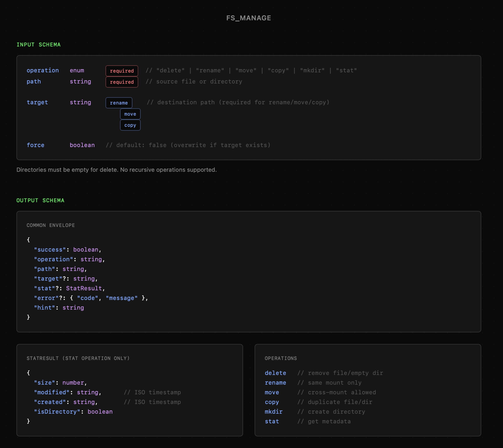Click the INPUT SCHEMA section heading
Viewport: 503px width, 448px height.
(x=38, y=45)
